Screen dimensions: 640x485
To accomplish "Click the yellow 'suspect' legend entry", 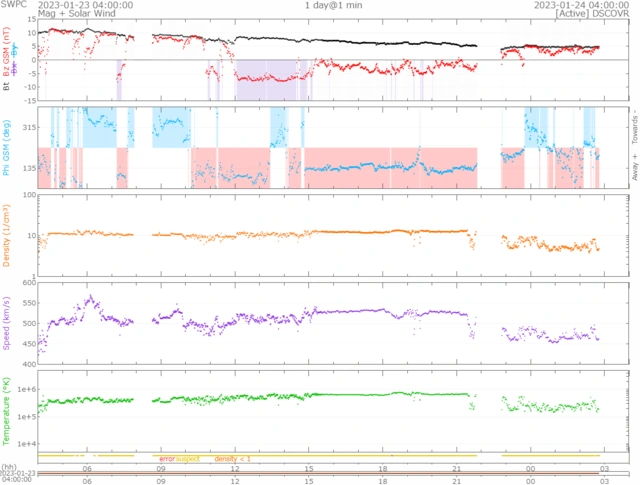I will tap(188, 459).
